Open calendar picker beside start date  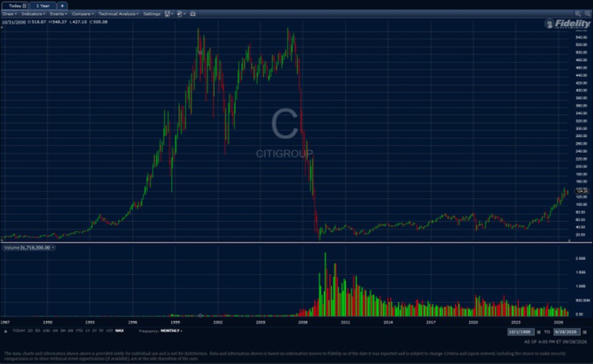539,332
